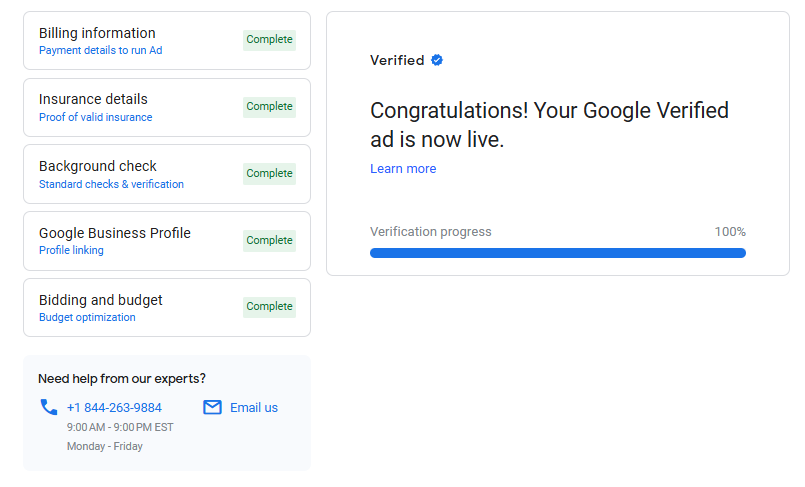Click Complete badge on Background check
The image size is (805, 487).
[270, 174]
